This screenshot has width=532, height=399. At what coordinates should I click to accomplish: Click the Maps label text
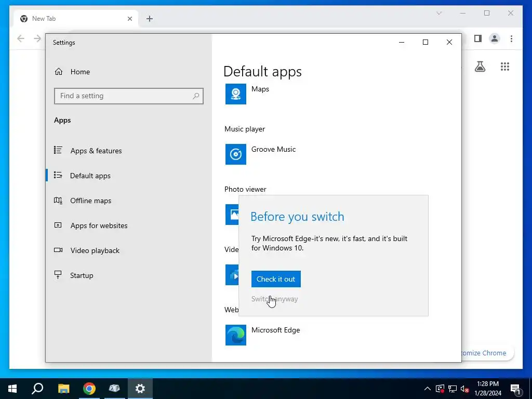[x=260, y=89]
